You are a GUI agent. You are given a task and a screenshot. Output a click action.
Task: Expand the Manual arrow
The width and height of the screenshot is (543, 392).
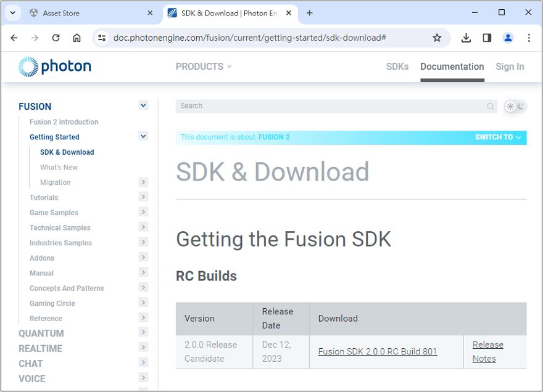tap(143, 272)
